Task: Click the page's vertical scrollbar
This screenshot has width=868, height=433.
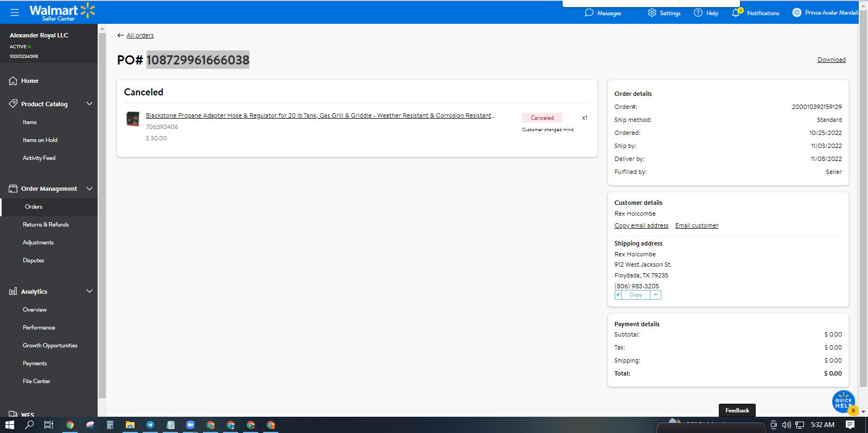Action: (x=863, y=198)
